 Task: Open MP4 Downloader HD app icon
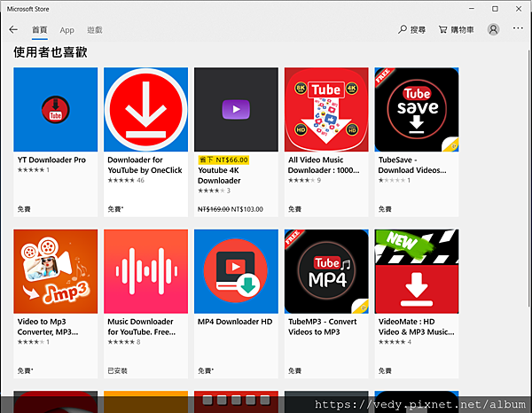236,271
